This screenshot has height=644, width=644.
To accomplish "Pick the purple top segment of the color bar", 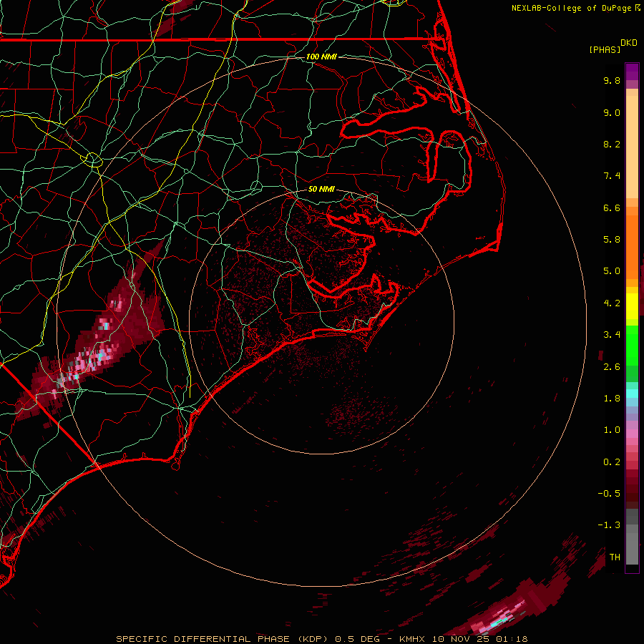I will pyautogui.click(x=632, y=72).
